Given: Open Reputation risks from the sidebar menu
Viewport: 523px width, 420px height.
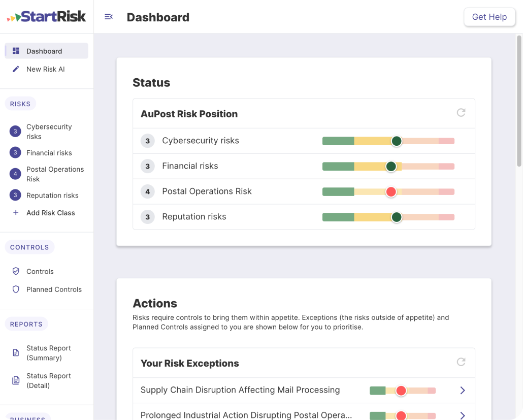Looking at the screenshot, I should click(x=52, y=195).
